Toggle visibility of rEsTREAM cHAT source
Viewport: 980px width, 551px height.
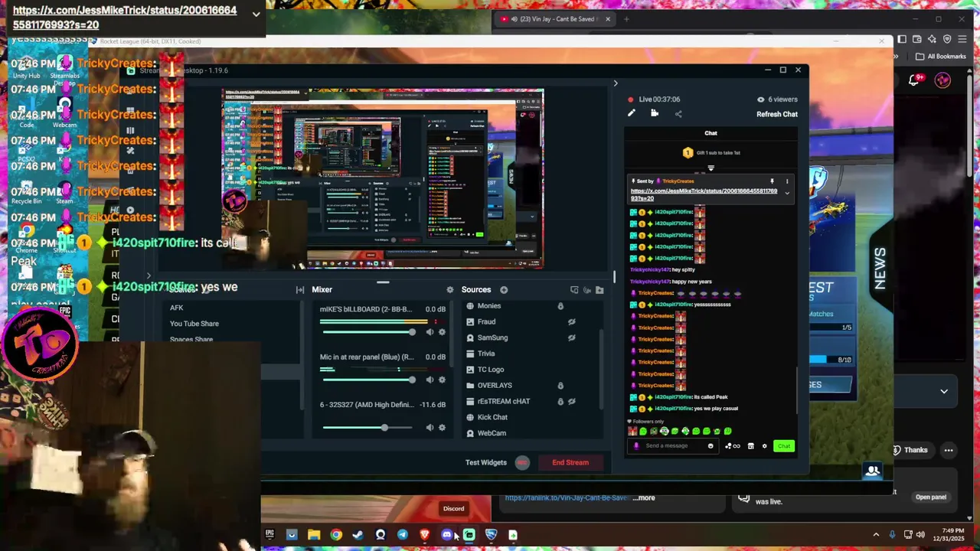click(571, 402)
